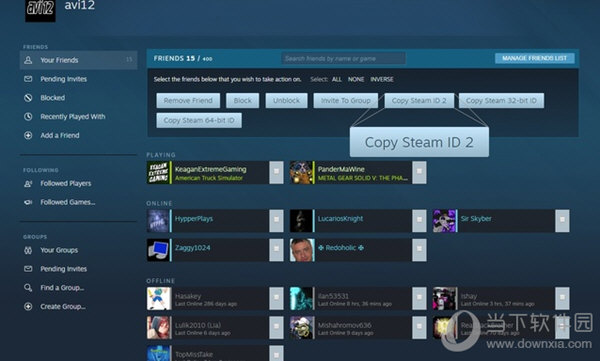
Task: Mark the Ishay checkbox
Action: pyautogui.click(x=562, y=298)
